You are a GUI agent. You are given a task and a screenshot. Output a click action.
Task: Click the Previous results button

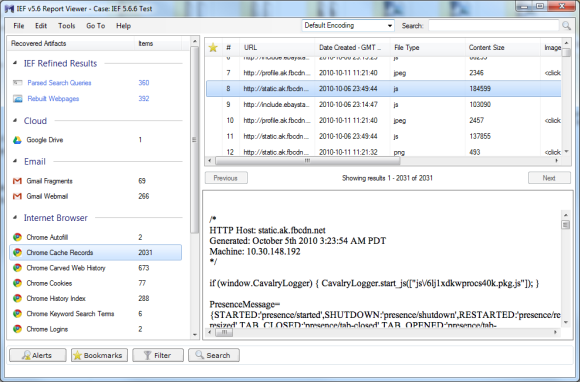pos(226,178)
